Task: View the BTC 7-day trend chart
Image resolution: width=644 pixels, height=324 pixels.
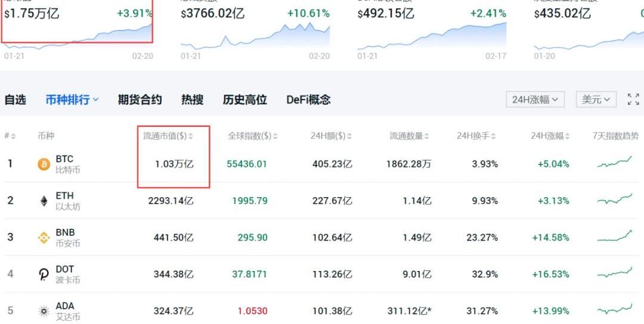Action: coord(614,163)
